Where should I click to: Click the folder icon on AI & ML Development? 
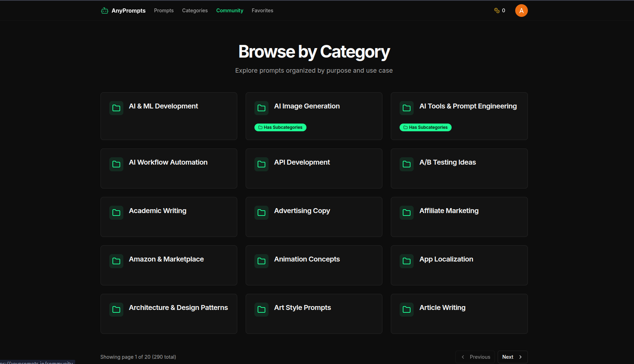tap(116, 108)
